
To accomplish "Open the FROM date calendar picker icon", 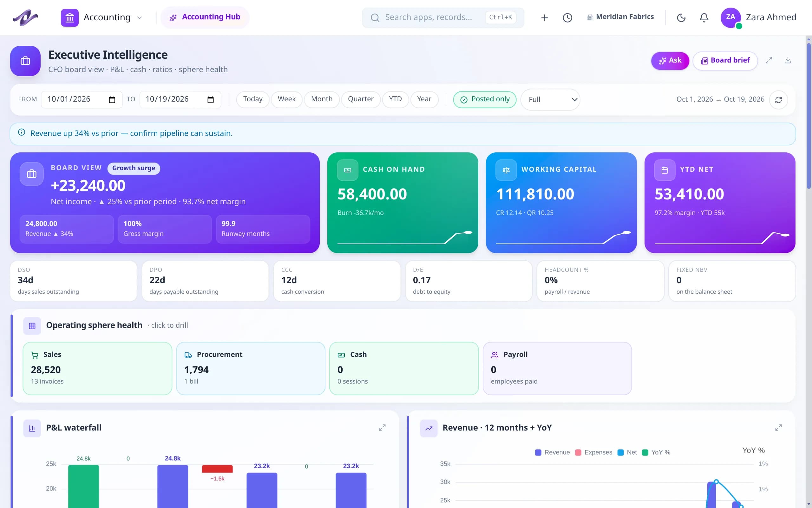I will point(112,99).
